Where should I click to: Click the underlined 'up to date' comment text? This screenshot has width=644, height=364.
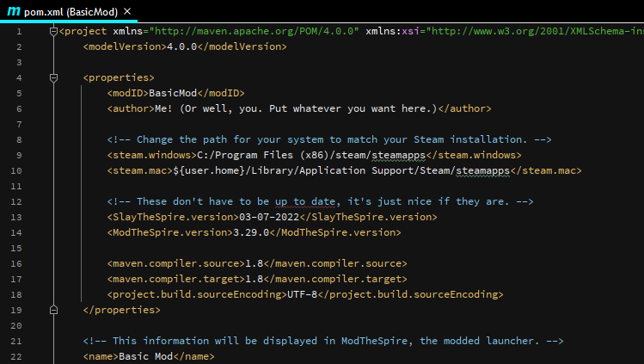pyautogui.click(x=304, y=201)
